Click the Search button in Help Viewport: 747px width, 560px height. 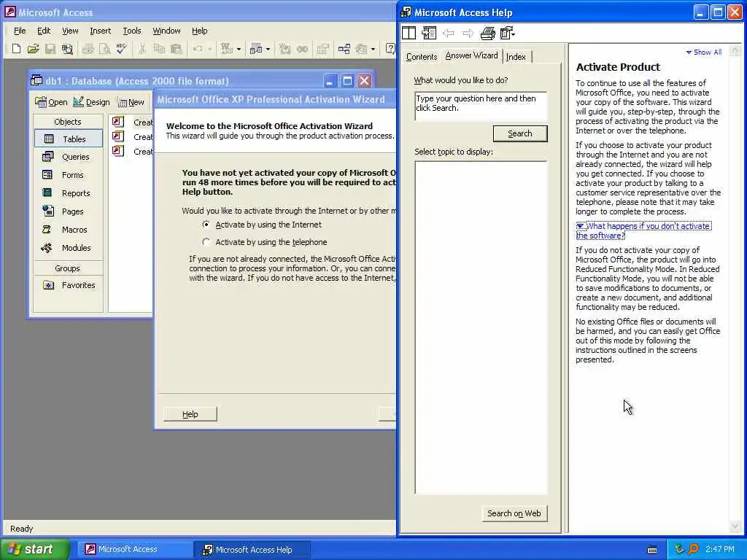pyautogui.click(x=520, y=134)
